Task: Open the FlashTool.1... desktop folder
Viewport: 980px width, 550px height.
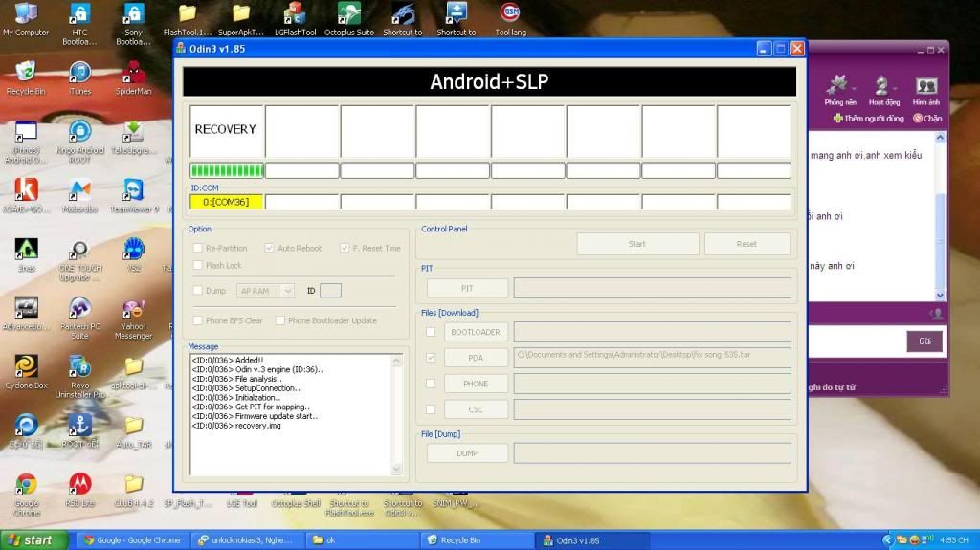Action: point(187,19)
